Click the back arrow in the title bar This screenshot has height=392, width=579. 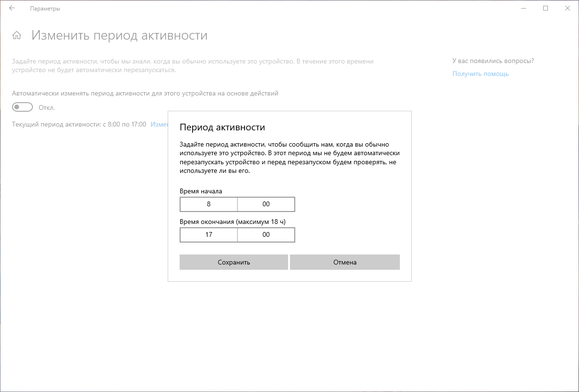(x=12, y=8)
